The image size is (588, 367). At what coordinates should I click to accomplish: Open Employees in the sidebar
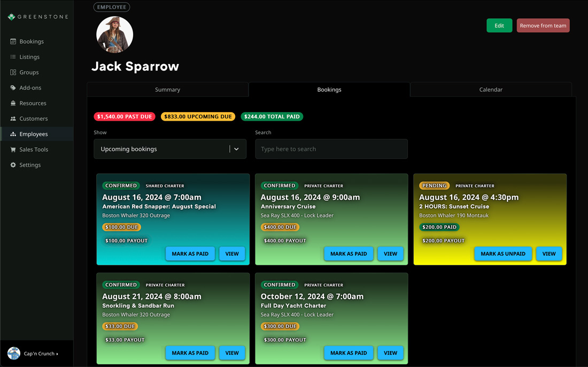tap(33, 135)
